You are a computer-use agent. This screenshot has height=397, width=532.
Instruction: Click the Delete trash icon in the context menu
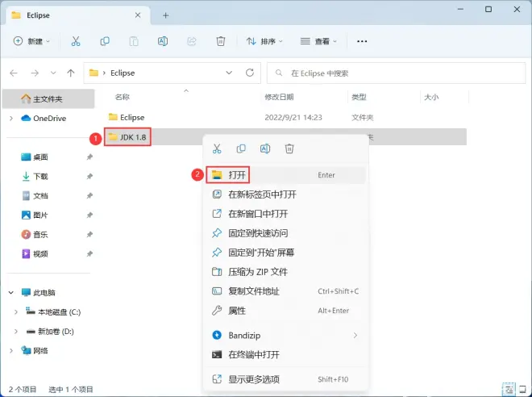click(289, 148)
